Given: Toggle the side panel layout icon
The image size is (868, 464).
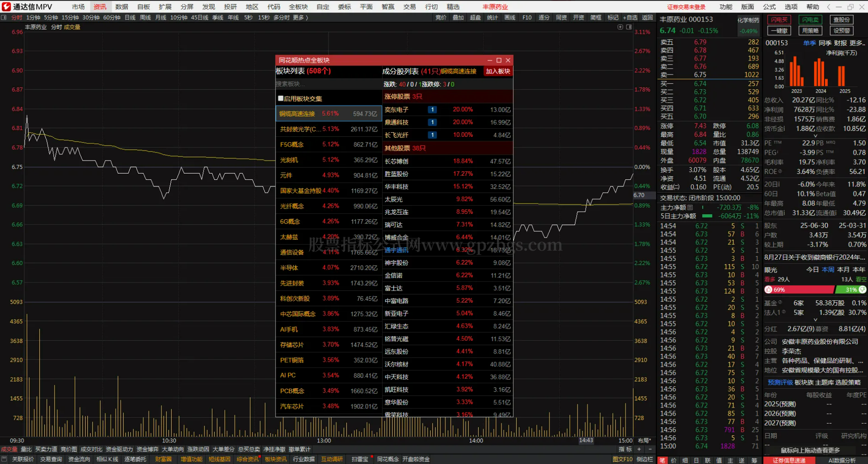Looking at the screenshot, I should click(629, 27).
